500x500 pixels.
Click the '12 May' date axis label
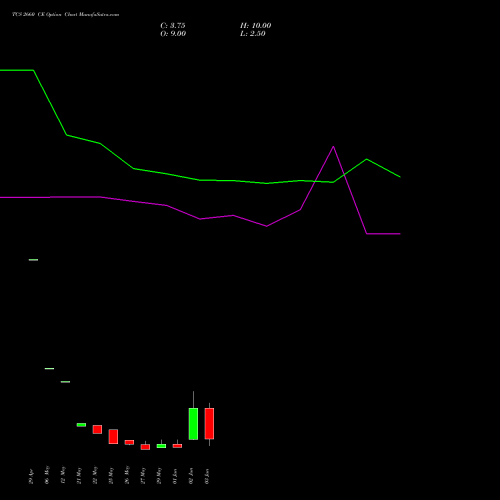tap(63, 475)
